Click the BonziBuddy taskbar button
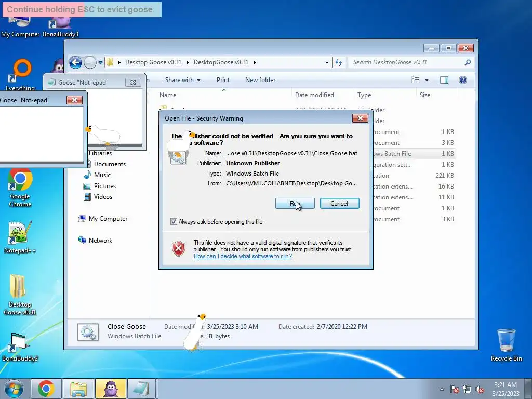This screenshot has height=399, width=532. click(111, 389)
